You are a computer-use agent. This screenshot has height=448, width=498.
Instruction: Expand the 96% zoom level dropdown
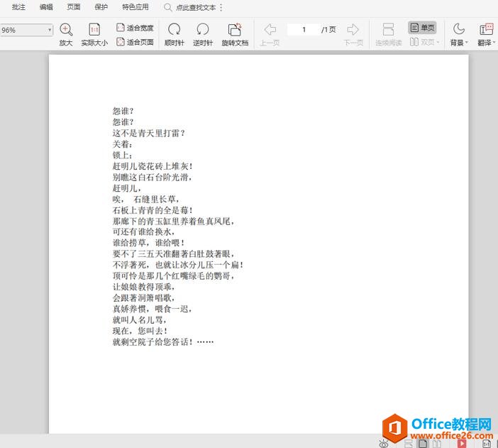click(x=50, y=30)
